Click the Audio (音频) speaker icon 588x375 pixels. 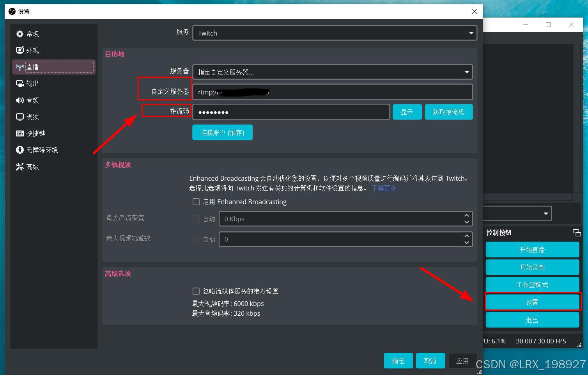click(20, 100)
